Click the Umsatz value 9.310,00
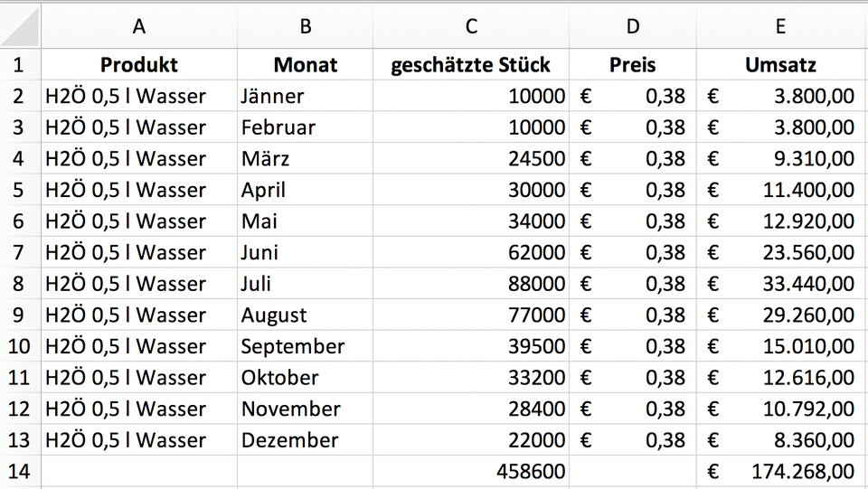Screen dimensions: 868x489 tap(781, 159)
